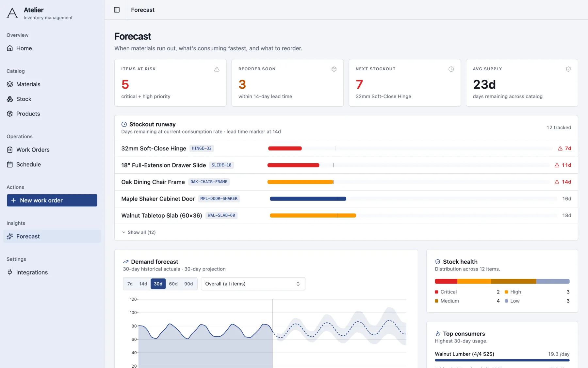Click the New work order button

(x=52, y=200)
